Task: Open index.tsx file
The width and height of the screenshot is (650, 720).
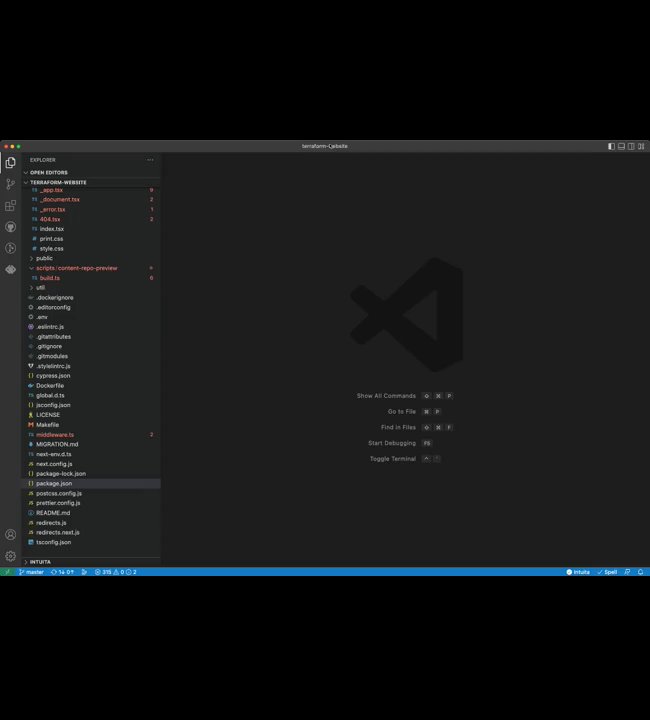Action: [x=91, y=229]
